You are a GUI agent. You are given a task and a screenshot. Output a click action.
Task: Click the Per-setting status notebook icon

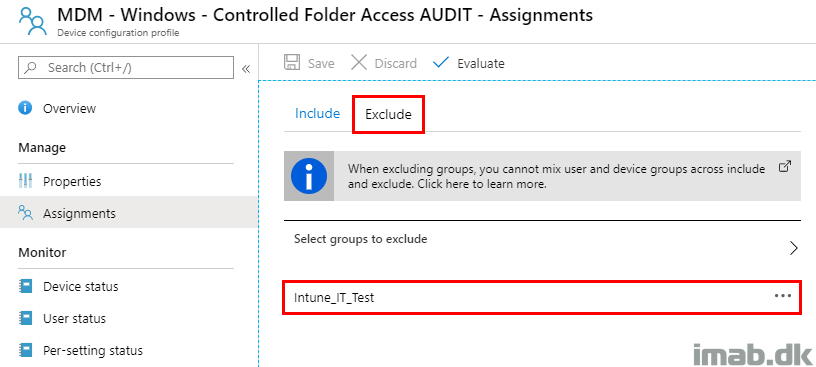tap(25, 350)
